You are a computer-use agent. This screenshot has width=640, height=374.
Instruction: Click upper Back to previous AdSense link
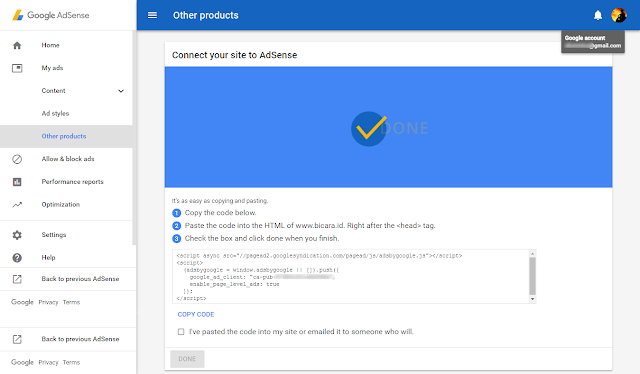tap(80, 279)
